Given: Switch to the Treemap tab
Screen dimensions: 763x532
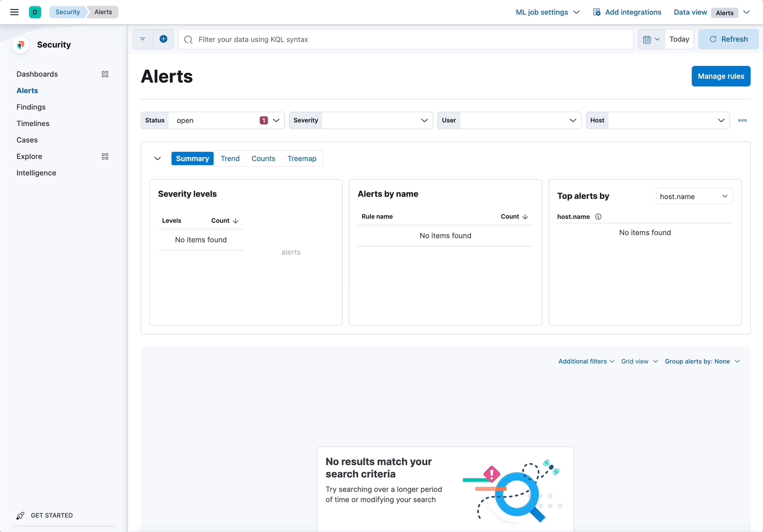Looking at the screenshot, I should tap(302, 158).
